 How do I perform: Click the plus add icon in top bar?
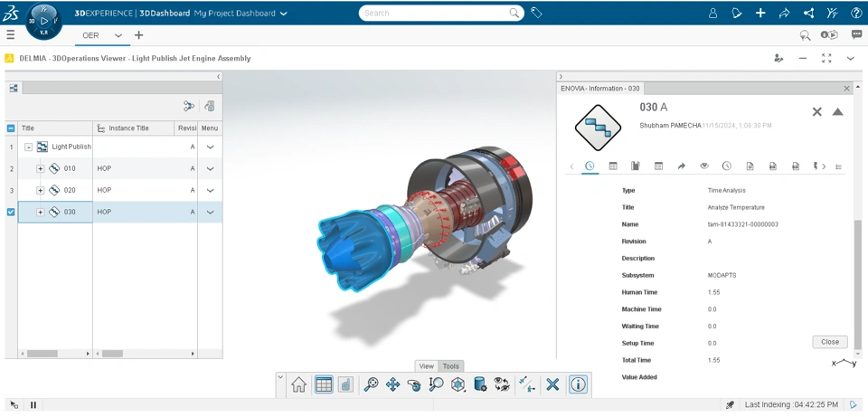click(760, 14)
